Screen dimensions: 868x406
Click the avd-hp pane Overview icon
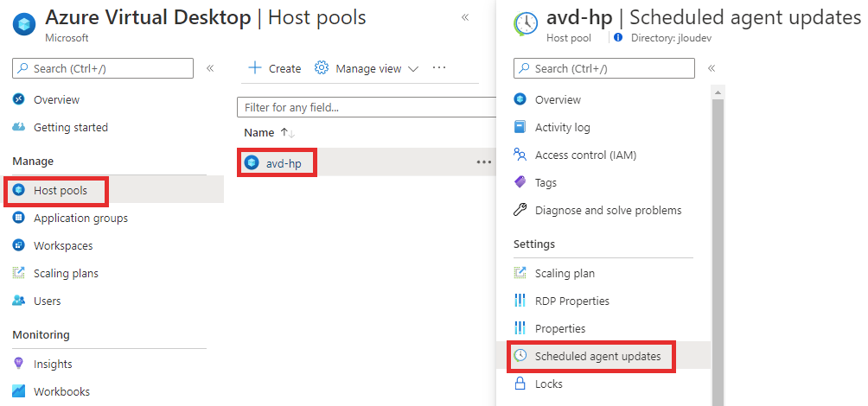pos(520,99)
